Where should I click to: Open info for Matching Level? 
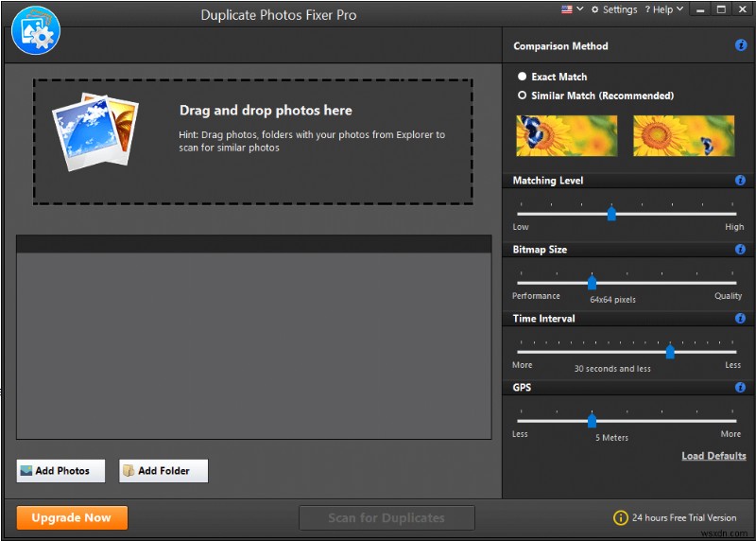coord(740,180)
